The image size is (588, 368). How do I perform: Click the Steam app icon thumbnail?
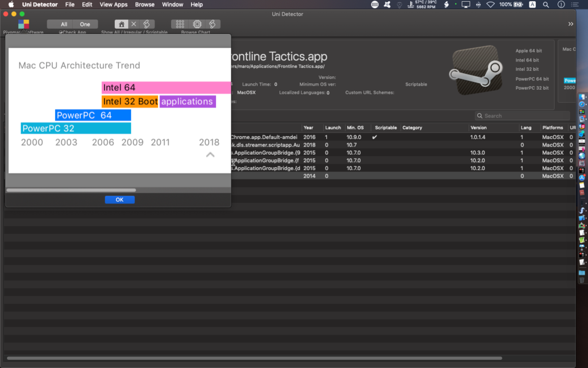tap(476, 70)
